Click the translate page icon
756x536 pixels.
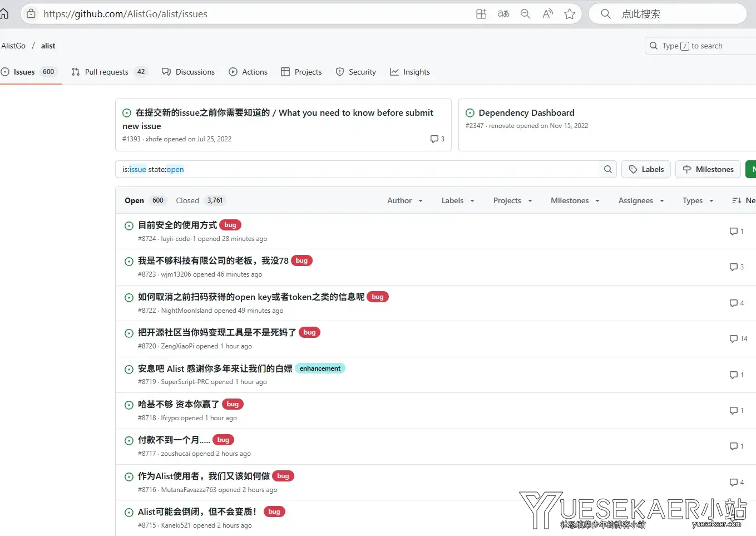point(503,14)
